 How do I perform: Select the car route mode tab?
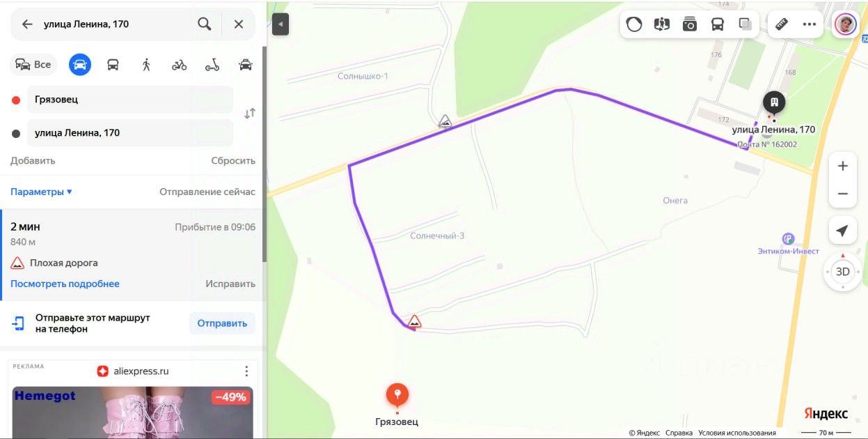tap(80, 65)
